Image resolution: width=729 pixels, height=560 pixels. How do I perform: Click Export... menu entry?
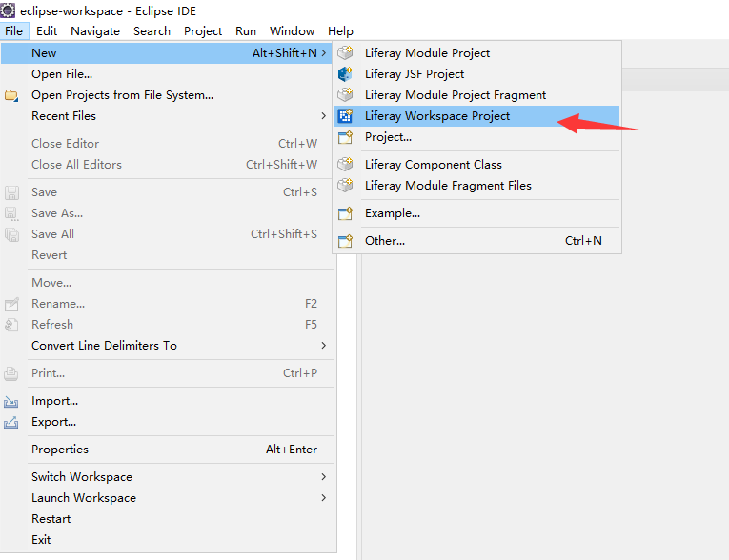click(168, 422)
